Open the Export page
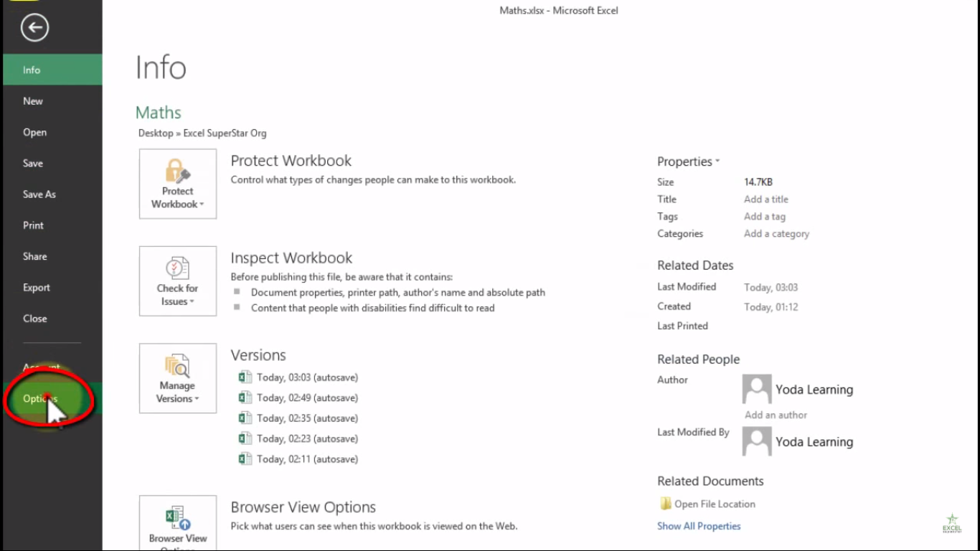The image size is (980, 551). coord(52,288)
